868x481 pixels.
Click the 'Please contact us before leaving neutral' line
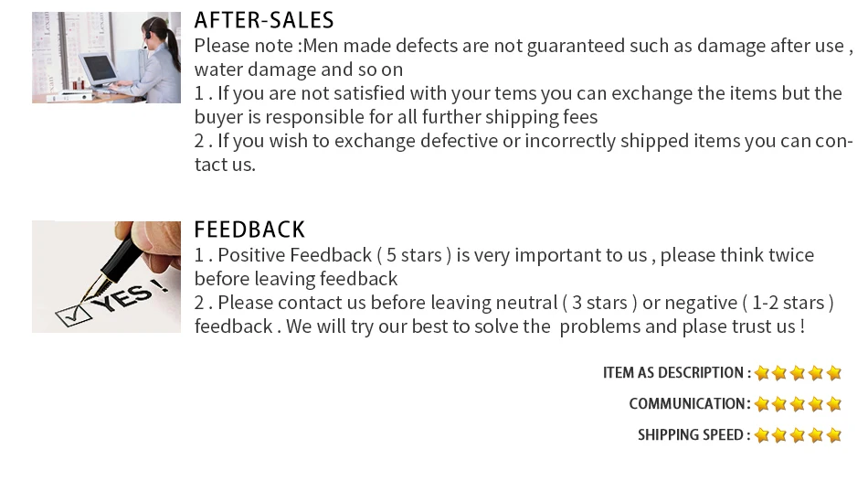(x=513, y=303)
